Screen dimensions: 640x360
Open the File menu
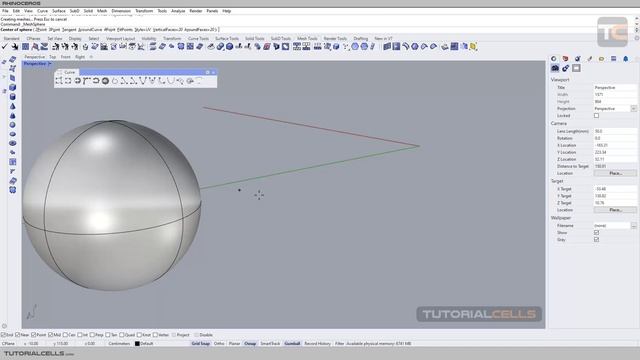5,11
